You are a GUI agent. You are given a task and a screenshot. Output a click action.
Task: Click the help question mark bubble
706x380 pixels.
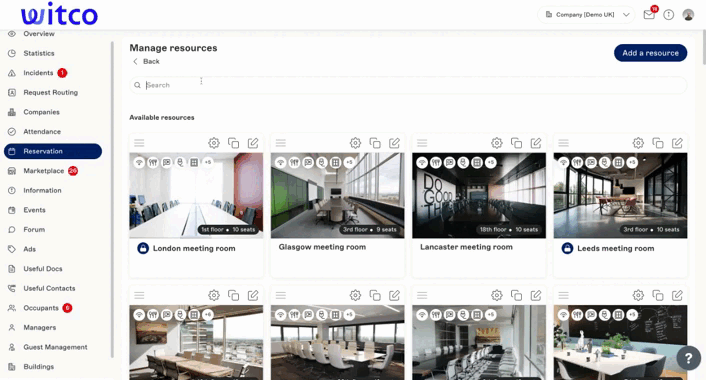point(688,358)
